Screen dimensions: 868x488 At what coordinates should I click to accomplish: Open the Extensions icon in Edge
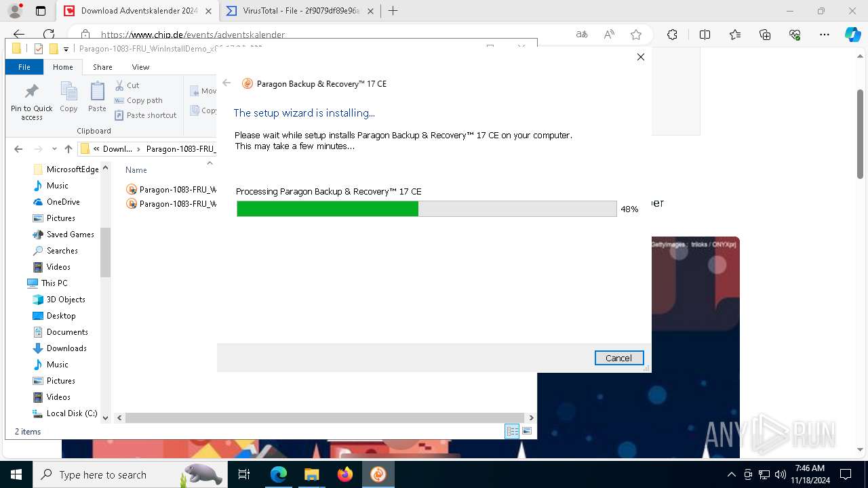tap(672, 35)
